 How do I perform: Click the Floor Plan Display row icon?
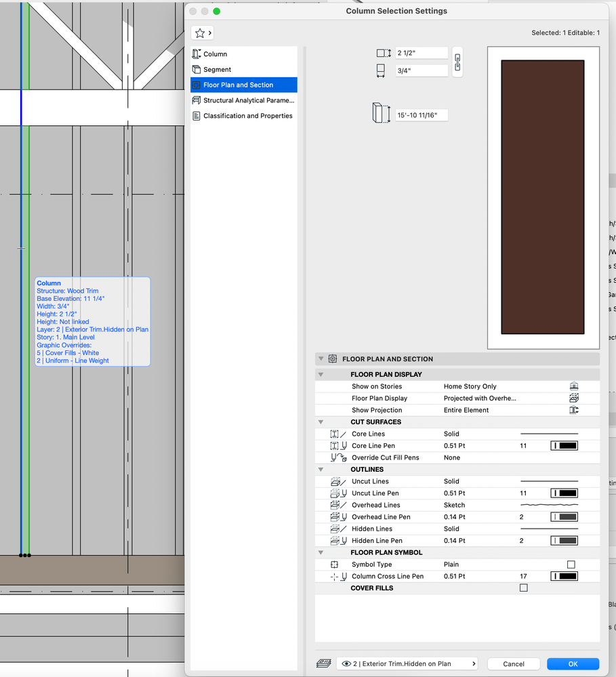[573, 398]
